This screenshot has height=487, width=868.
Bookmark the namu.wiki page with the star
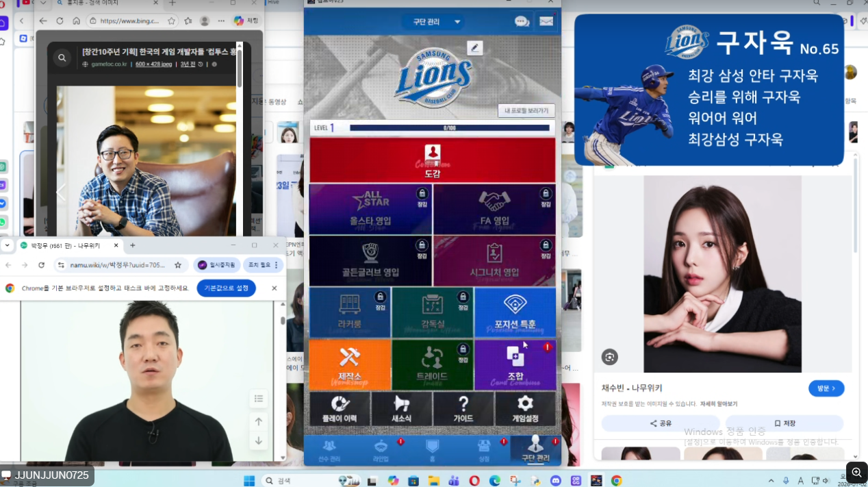pos(178,265)
